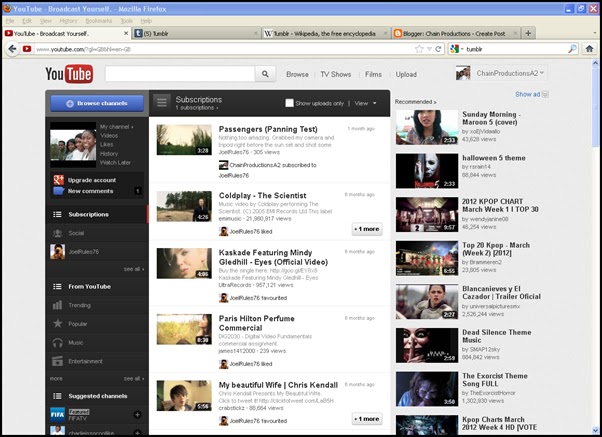
Task: Click the Entertainment icon in sidebar
Action: click(x=58, y=361)
